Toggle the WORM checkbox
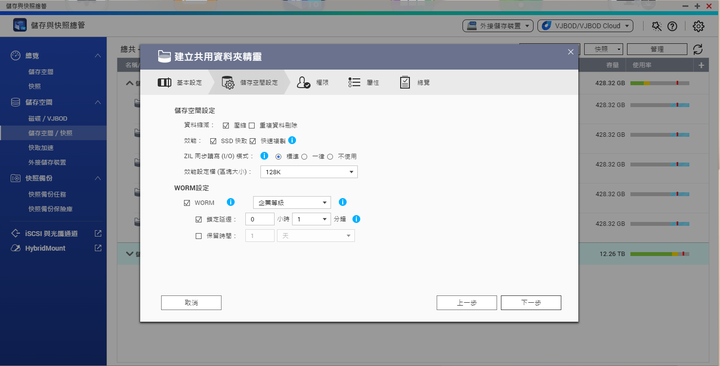 tap(187, 203)
